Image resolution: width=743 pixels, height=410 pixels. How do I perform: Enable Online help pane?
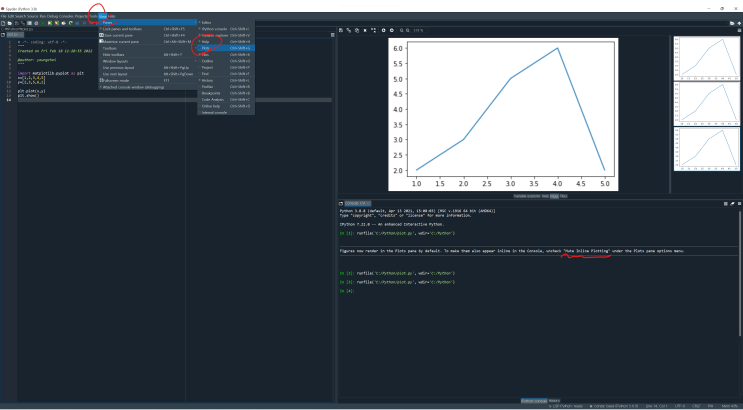click(226, 106)
